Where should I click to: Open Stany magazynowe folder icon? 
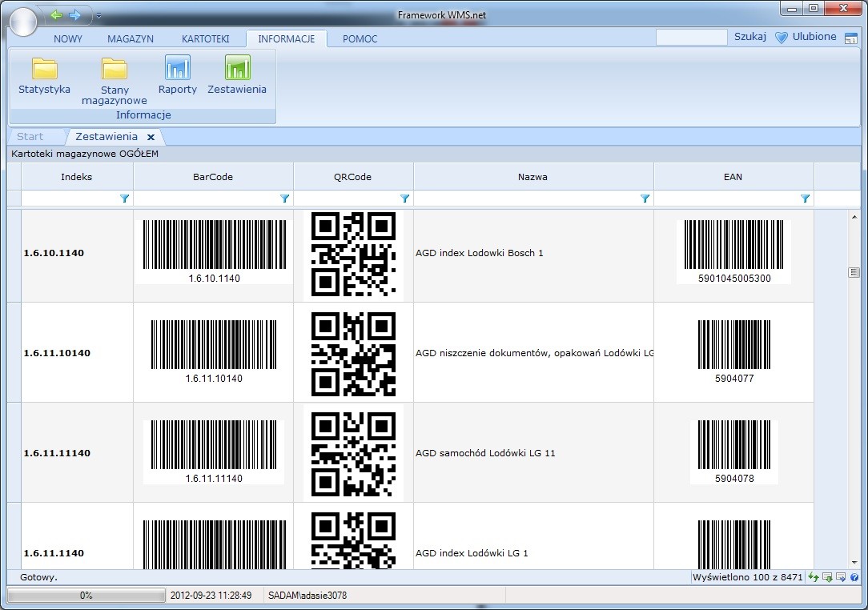click(114, 69)
